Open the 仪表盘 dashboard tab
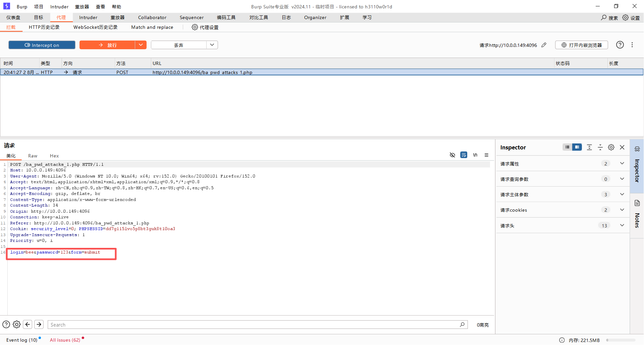This screenshot has height=345, width=644. [x=13, y=17]
